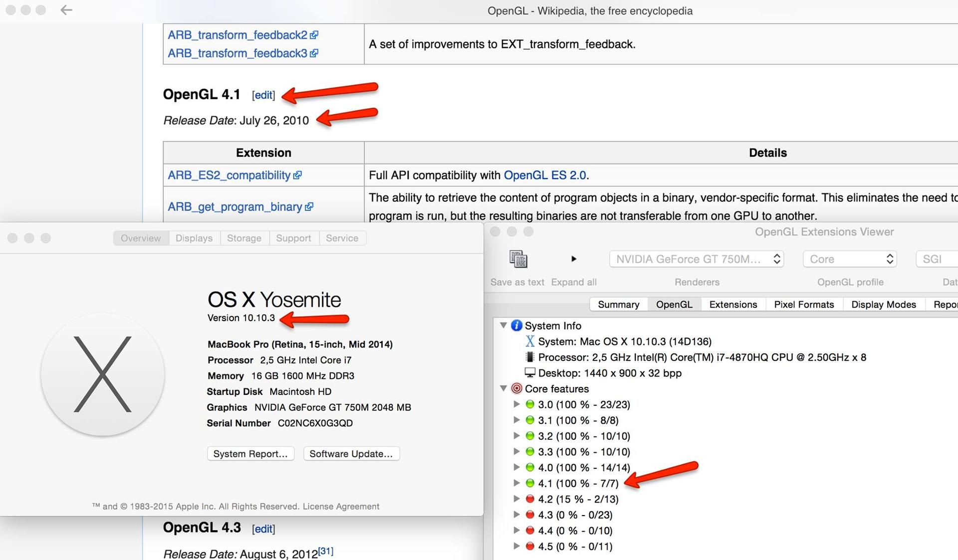The image size is (958, 560).
Task: Click the Software Update button
Action: coord(351,454)
